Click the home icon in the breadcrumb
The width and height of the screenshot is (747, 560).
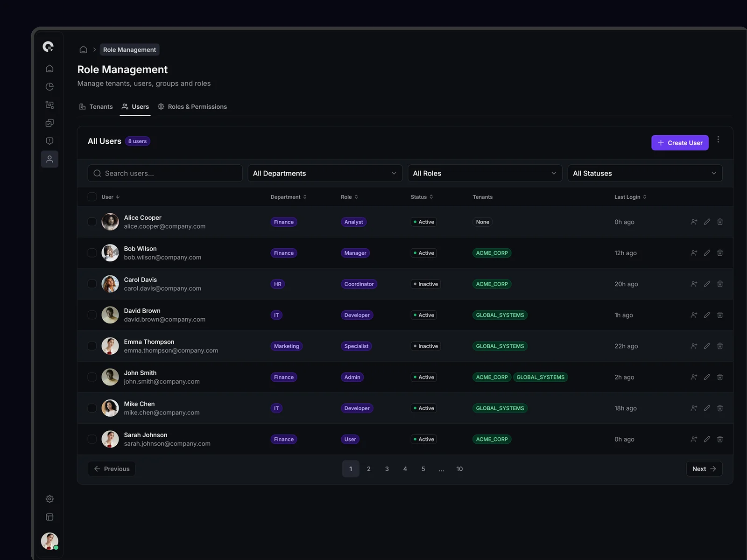click(83, 49)
